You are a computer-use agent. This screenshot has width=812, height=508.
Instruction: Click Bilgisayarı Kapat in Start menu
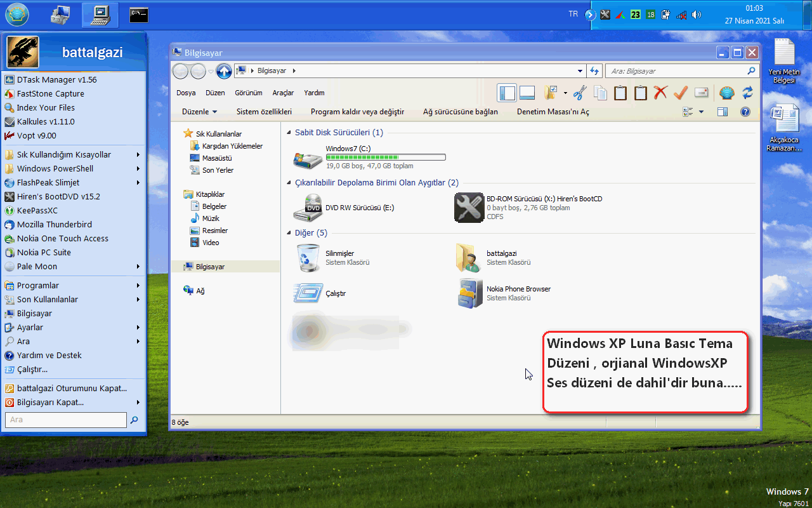pos(73,403)
